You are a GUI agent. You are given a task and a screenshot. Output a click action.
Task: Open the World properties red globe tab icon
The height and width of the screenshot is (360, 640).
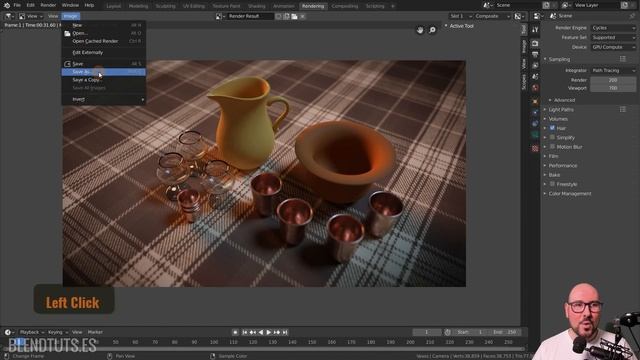535,87
